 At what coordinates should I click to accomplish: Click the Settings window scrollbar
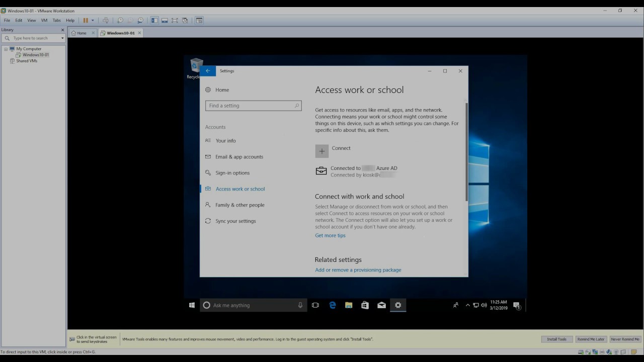[x=466, y=152]
